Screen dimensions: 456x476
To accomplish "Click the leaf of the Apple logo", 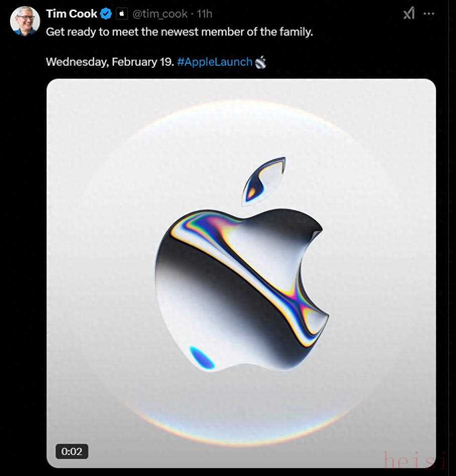I will 264,181.
